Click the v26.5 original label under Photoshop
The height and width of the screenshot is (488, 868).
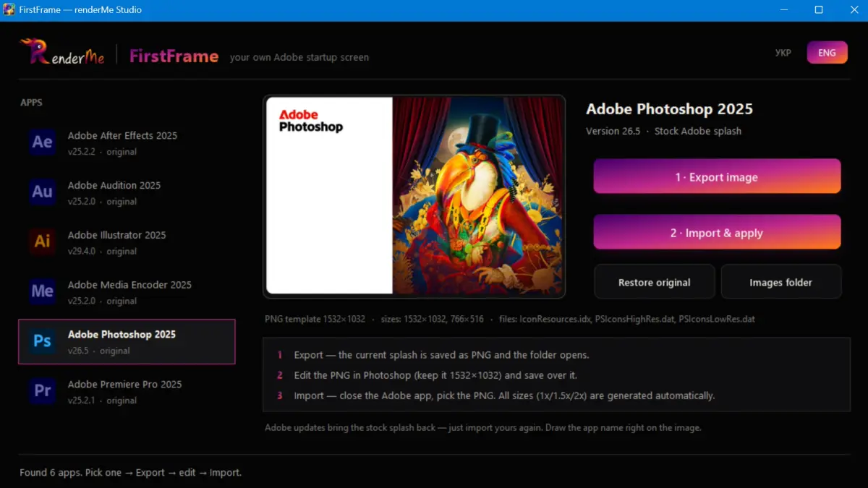(x=98, y=351)
